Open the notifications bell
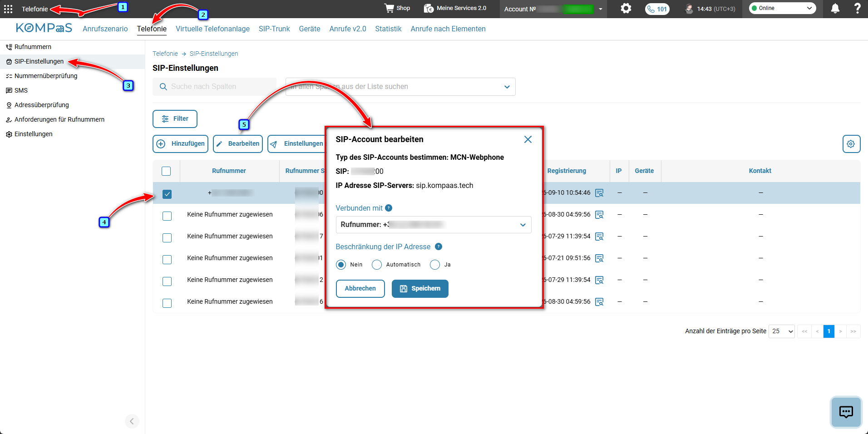Screen dimensions: 868x434 835,8
